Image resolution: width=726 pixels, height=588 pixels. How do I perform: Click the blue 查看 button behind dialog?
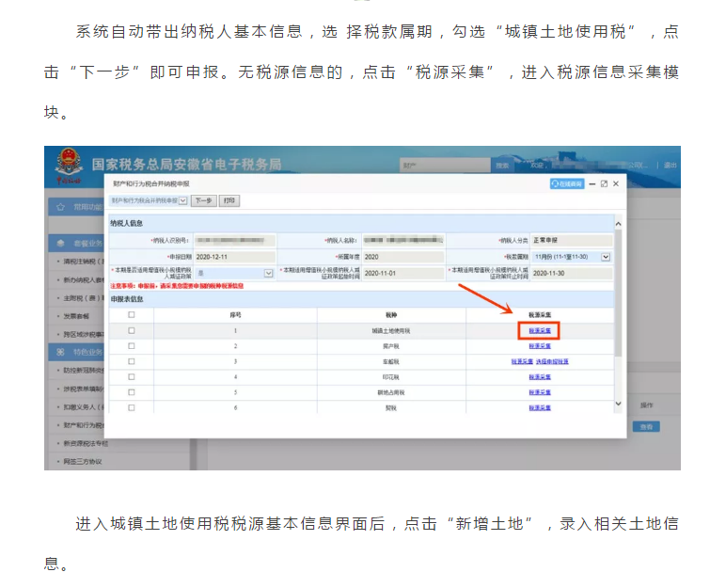point(646,427)
